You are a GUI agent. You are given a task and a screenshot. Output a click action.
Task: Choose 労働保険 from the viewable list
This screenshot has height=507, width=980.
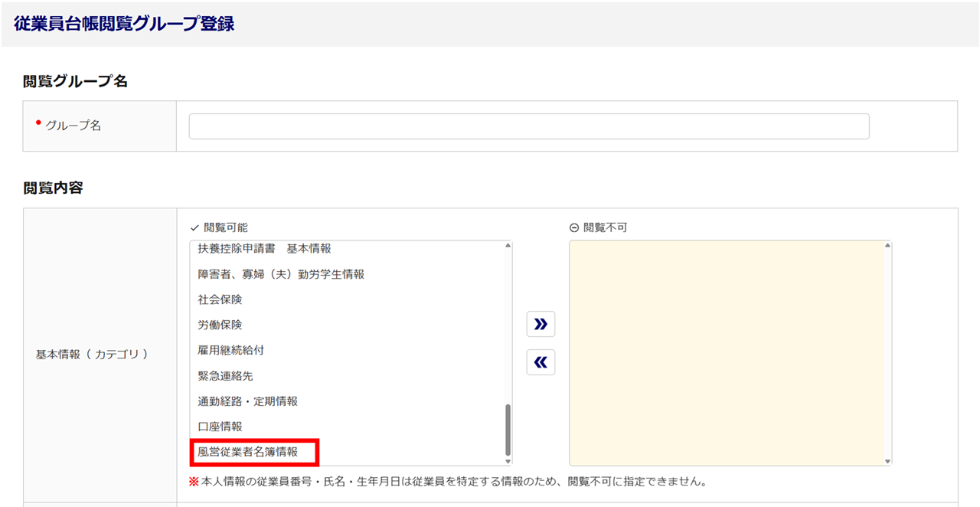[x=220, y=325]
